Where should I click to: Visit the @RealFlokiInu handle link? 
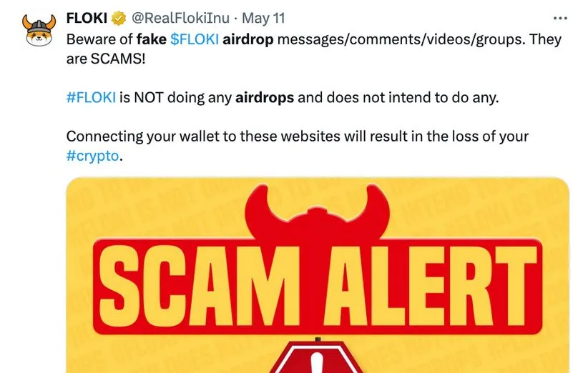180,18
